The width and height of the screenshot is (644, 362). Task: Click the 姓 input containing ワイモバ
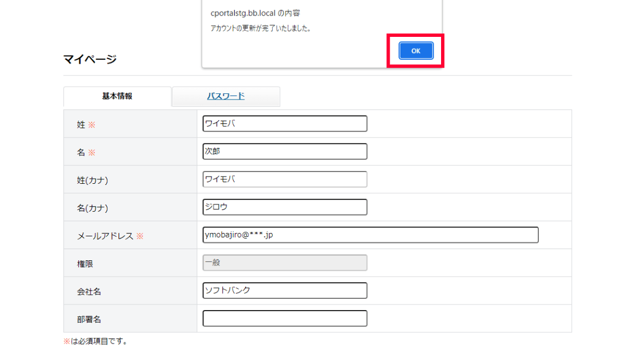[x=285, y=123]
